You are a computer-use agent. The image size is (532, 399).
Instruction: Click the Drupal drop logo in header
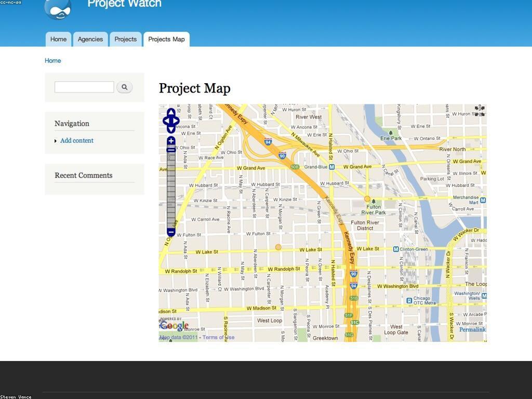coord(58,9)
